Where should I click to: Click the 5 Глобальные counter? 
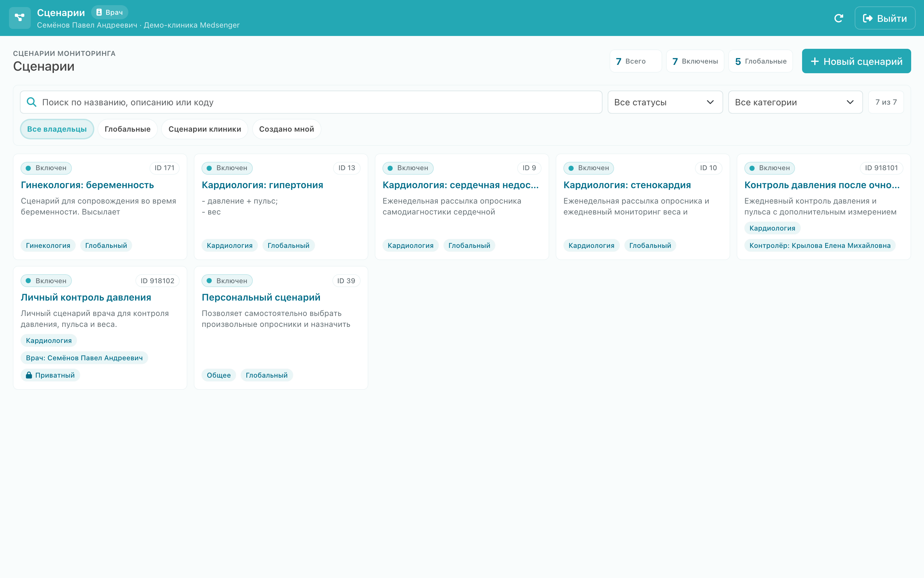pyautogui.click(x=760, y=61)
